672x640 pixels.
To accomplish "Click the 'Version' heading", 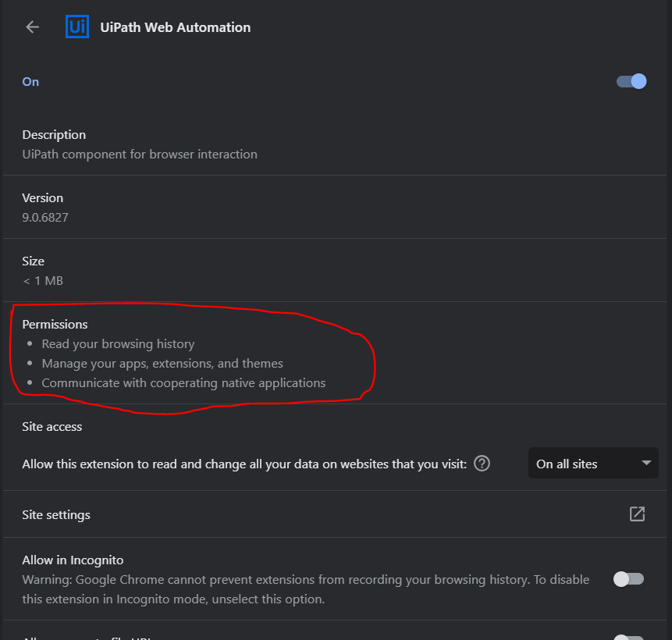I will (42, 198).
